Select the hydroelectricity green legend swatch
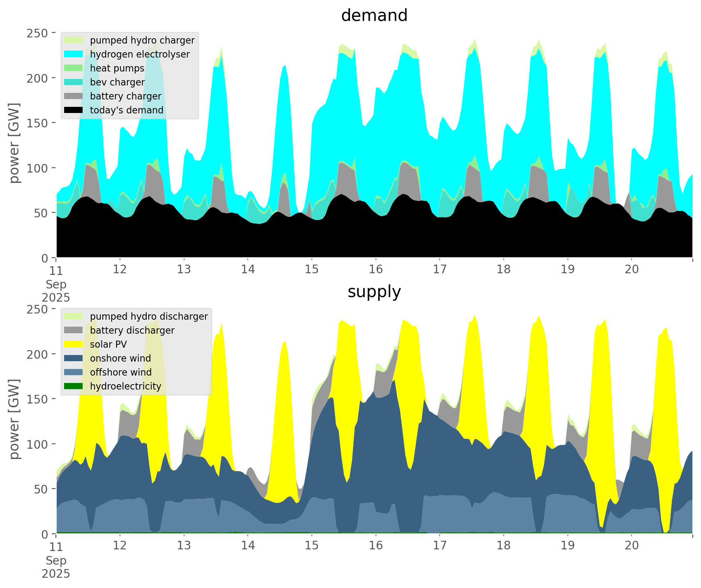This screenshot has width=701, height=588. (74, 386)
